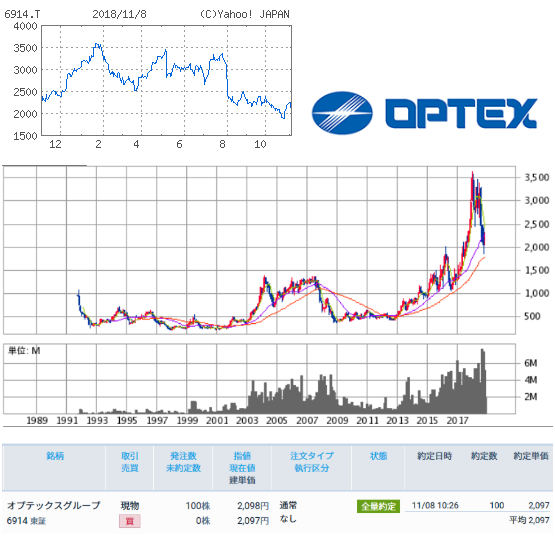Viewport: 555px width, 542px height.
Task: Click the 銘柄 column header
Action: point(55,456)
